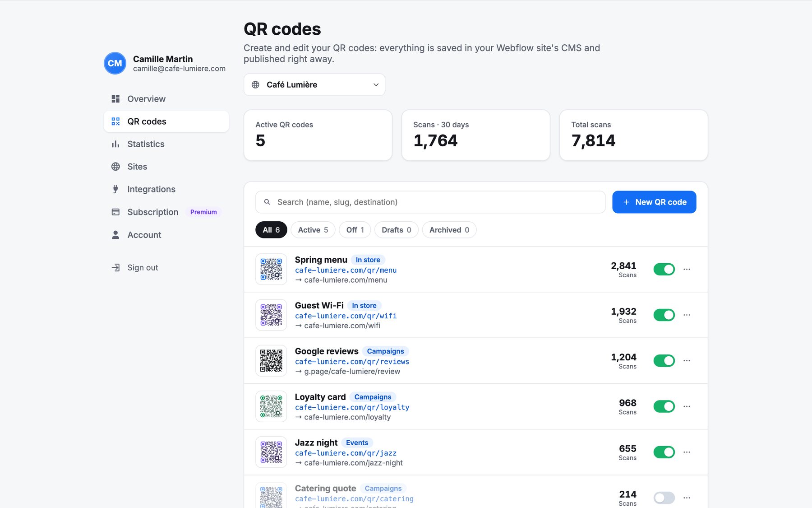812x508 pixels.
Task: Open cafe-lumiere.com/qr/menu link
Action: [x=346, y=270]
